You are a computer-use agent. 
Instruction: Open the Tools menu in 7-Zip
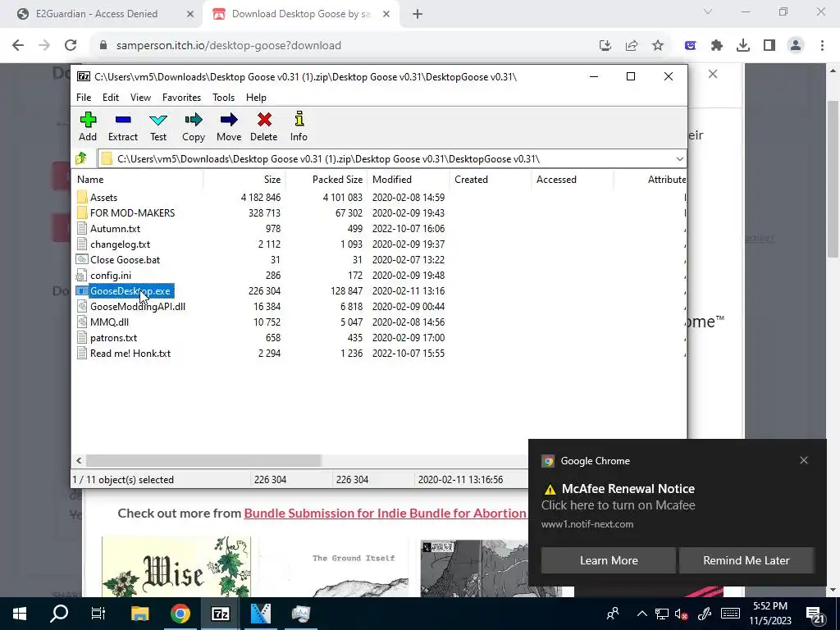(223, 98)
